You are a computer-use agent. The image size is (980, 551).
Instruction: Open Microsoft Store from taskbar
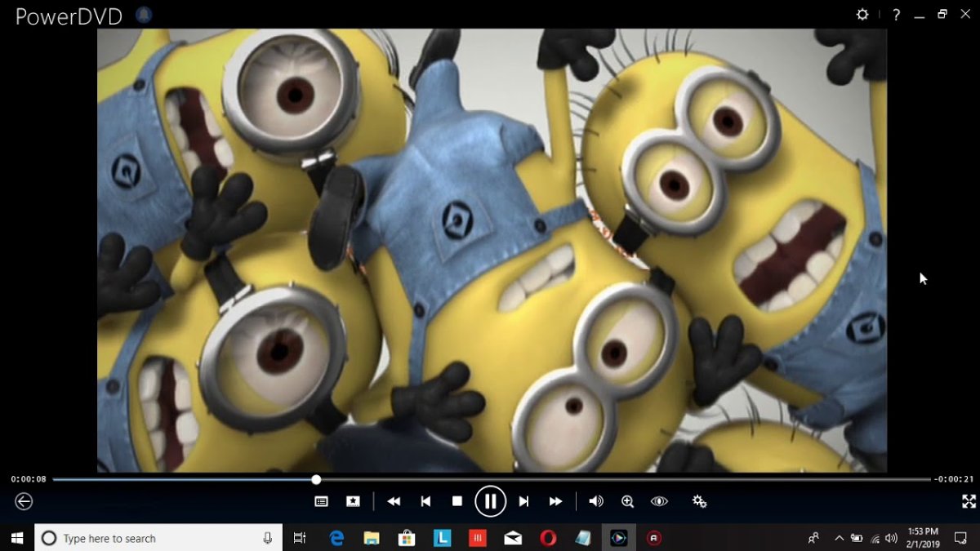[407, 538]
